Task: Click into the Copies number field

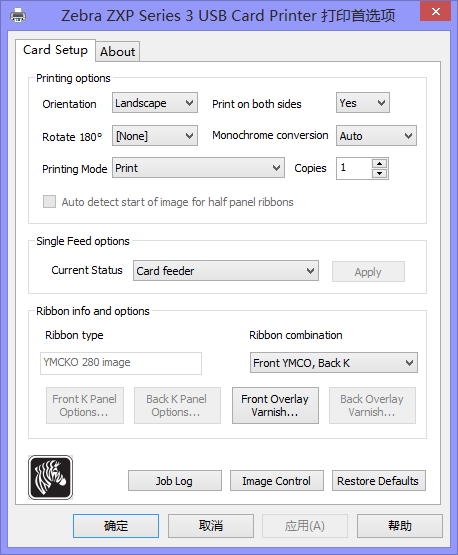Action: coord(354,168)
